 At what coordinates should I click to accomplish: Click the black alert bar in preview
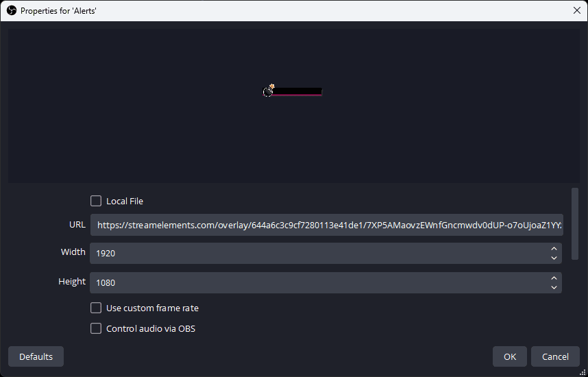(x=297, y=91)
